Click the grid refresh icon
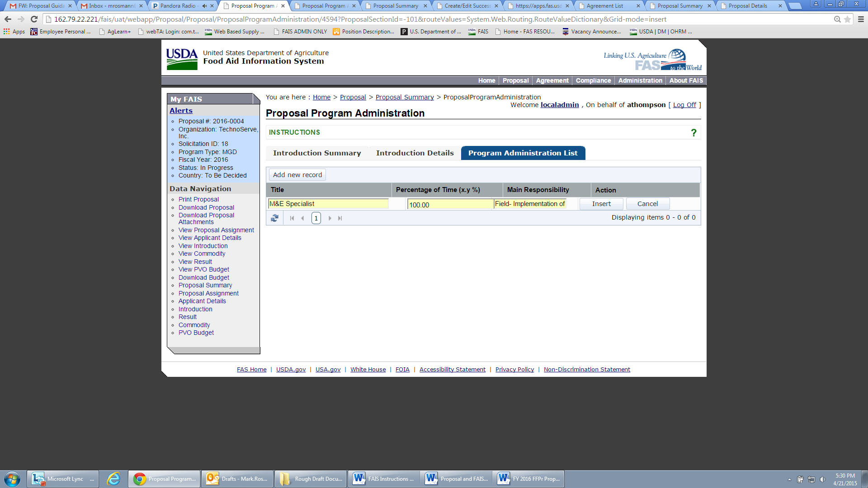 click(x=274, y=218)
